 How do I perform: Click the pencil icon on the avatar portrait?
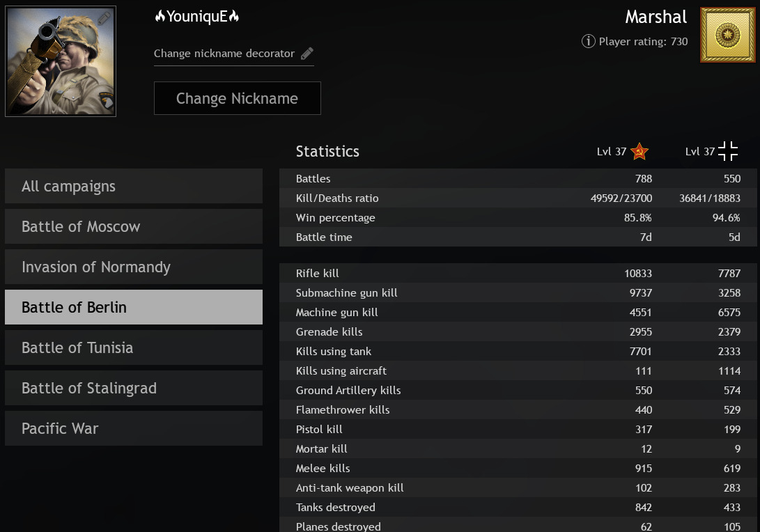tap(104, 18)
